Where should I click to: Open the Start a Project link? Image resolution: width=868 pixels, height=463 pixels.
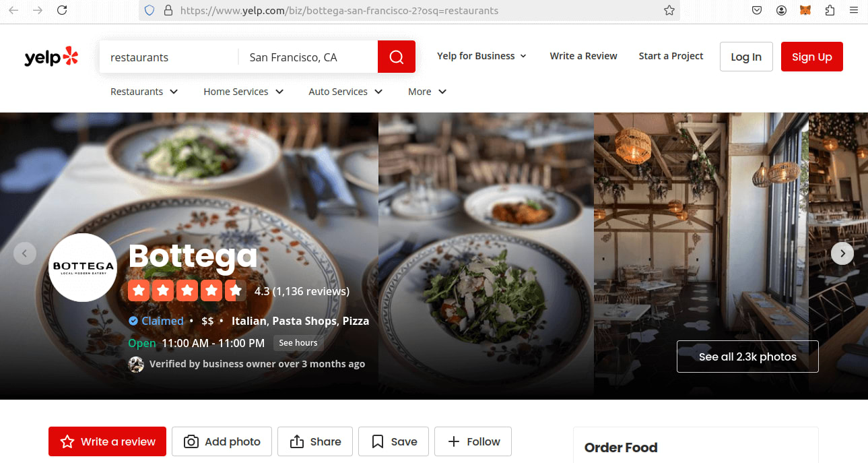[671, 56]
